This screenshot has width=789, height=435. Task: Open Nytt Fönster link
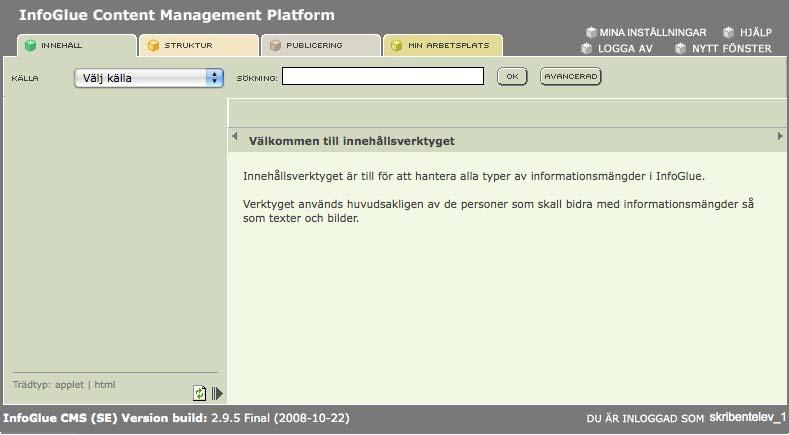coord(731,49)
